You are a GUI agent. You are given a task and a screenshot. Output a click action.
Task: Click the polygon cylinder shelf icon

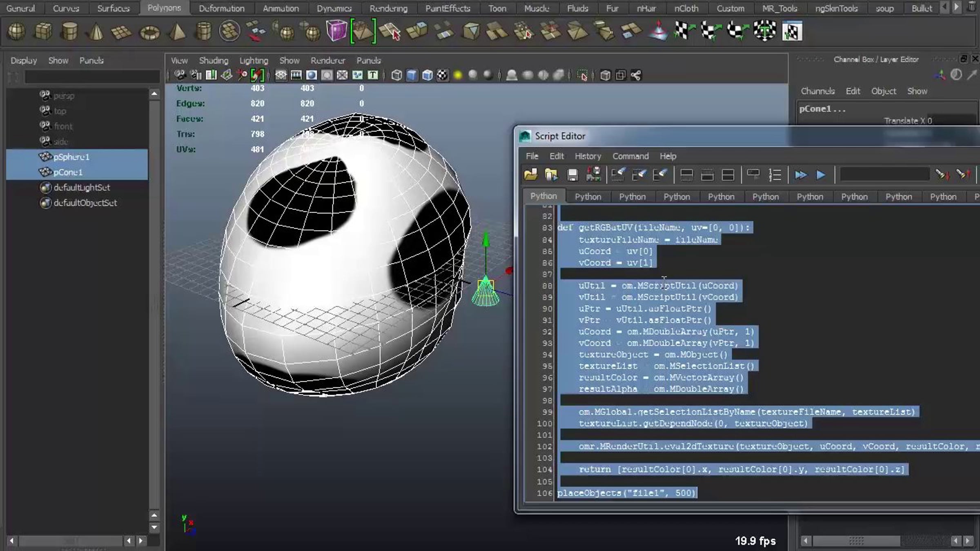pyautogui.click(x=69, y=32)
